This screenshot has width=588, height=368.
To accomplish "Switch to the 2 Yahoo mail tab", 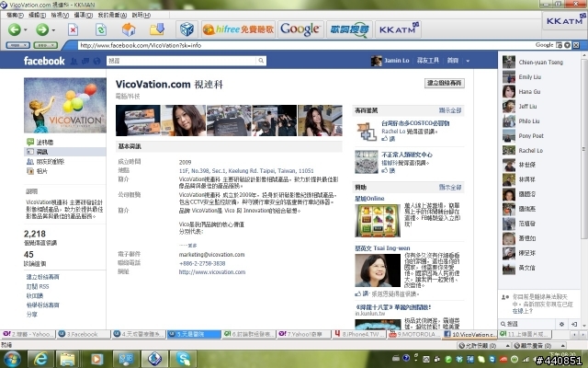I will click(x=28, y=334).
